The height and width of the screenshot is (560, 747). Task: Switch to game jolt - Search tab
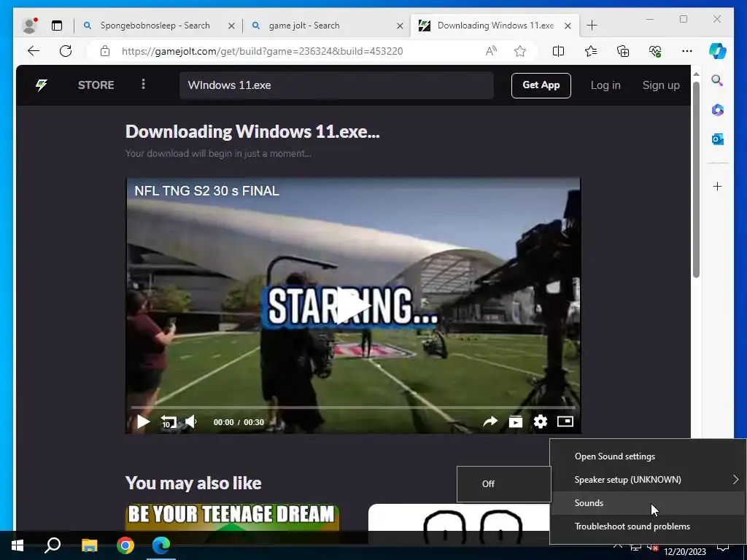coord(304,26)
